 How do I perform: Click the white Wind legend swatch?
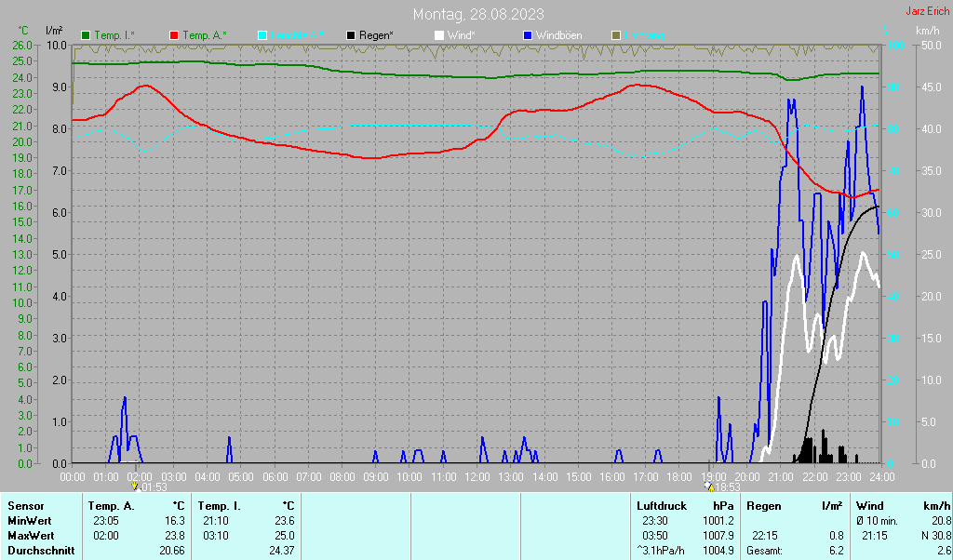click(x=439, y=35)
